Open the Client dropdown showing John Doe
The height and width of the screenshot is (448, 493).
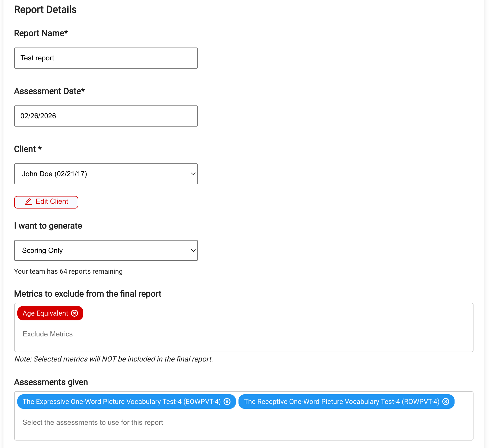click(106, 174)
